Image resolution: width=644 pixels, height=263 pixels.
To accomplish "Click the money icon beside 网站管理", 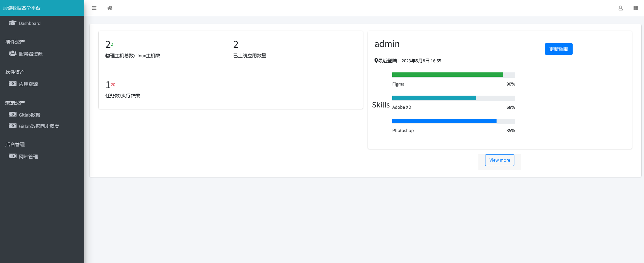I will pos(12,156).
